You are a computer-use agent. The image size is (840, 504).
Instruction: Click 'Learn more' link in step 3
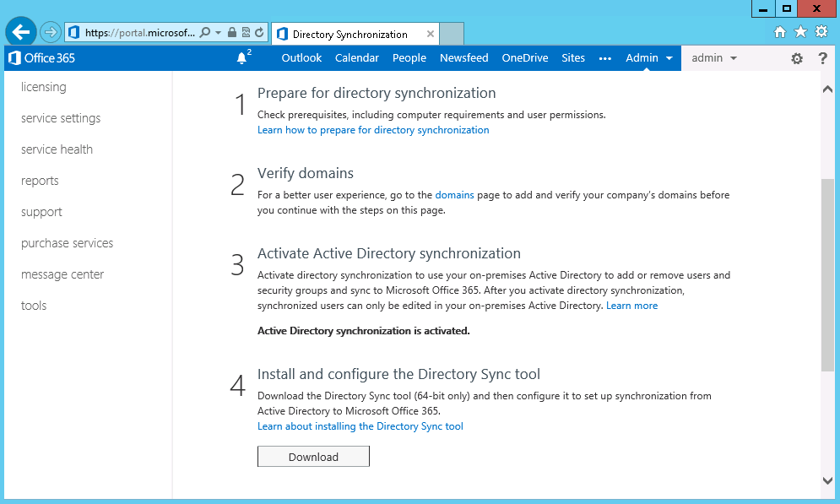(x=632, y=306)
